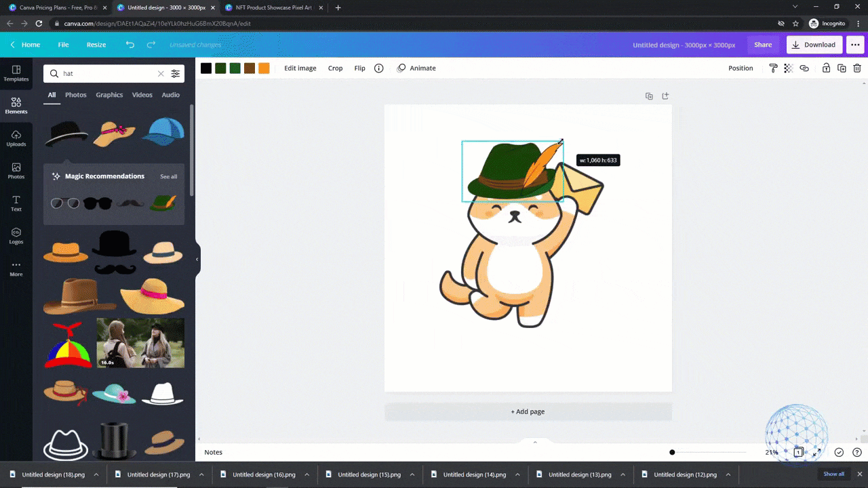868x488 pixels.
Task: Delete the selected hat element
Action: coord(857,68)
